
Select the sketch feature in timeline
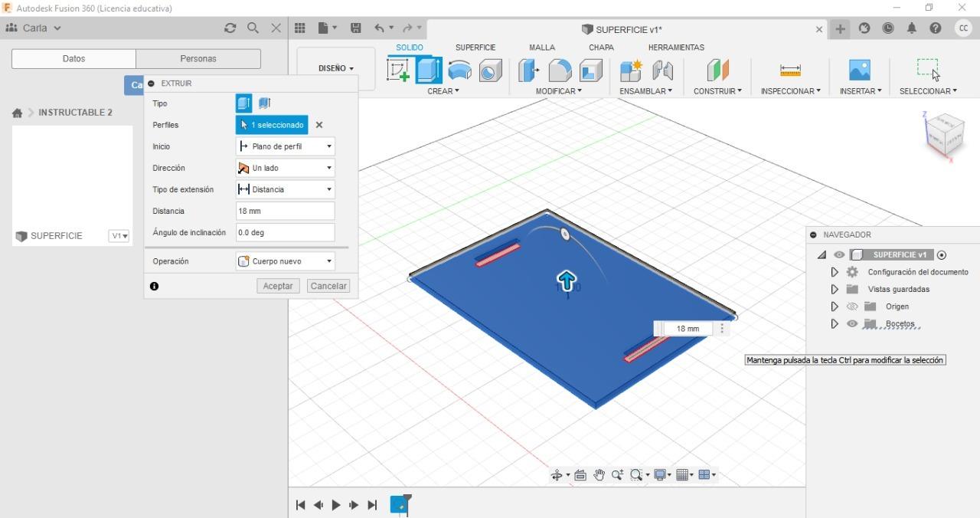[x=399, y=504]
